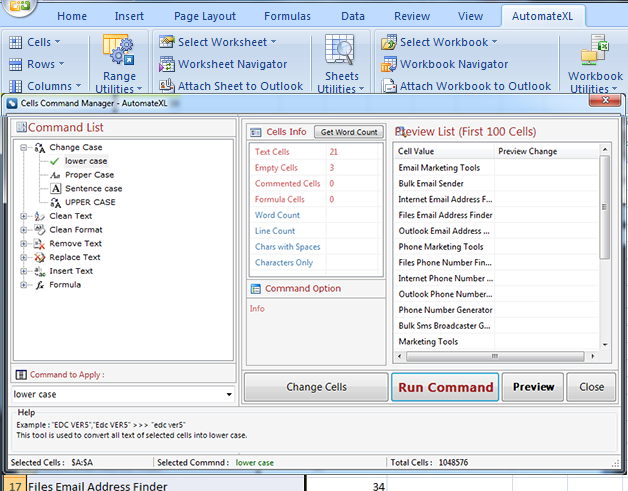Click the Formula fx icon
Screen dimensions: 628x491
click(40, 285)
